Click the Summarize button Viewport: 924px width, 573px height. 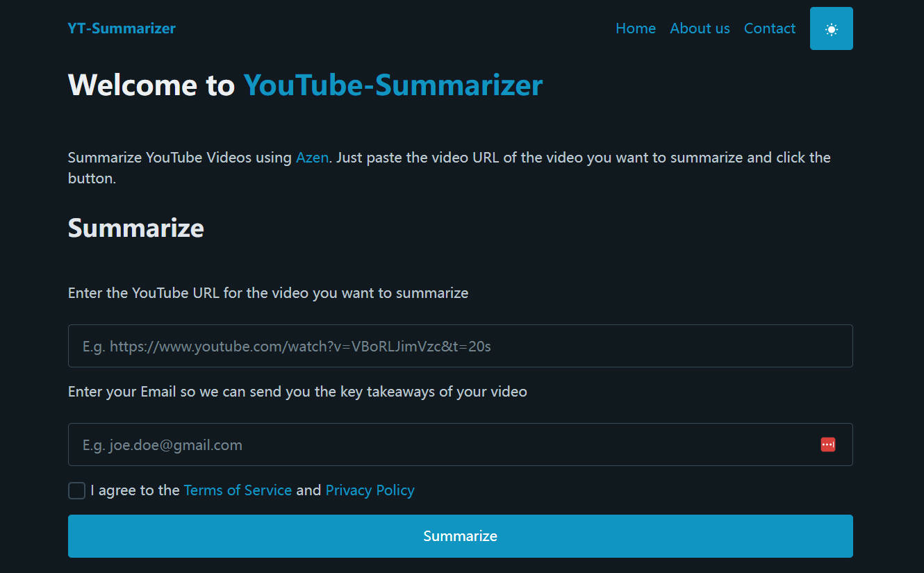point(461,535)
